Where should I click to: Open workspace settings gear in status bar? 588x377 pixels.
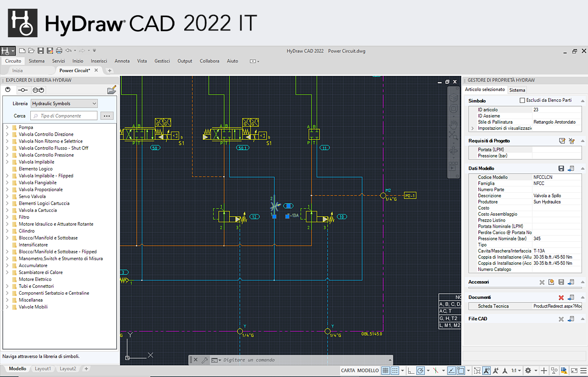528,371
